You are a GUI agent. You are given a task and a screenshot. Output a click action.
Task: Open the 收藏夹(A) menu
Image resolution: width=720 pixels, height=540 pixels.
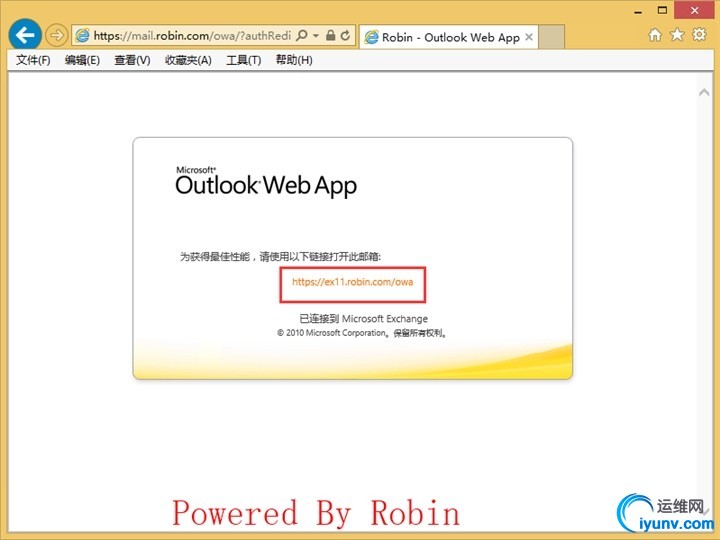[x=188, y=60]
